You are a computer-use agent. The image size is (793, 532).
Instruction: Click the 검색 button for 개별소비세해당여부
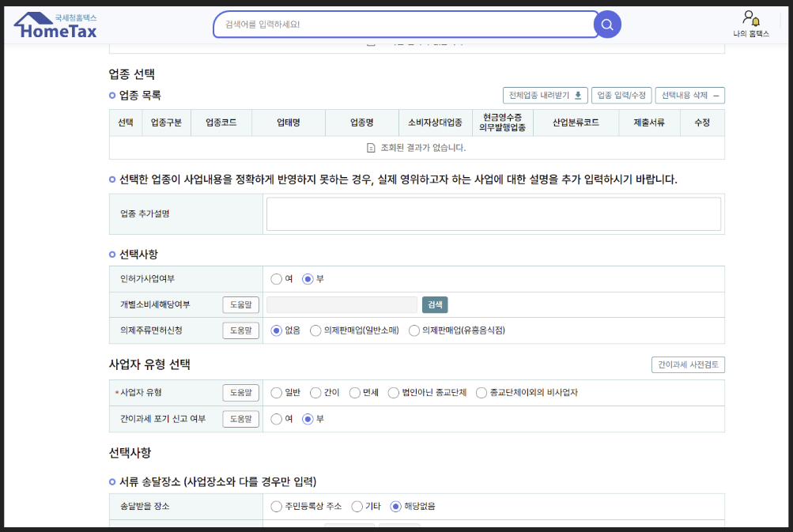[x=434, y=304]
